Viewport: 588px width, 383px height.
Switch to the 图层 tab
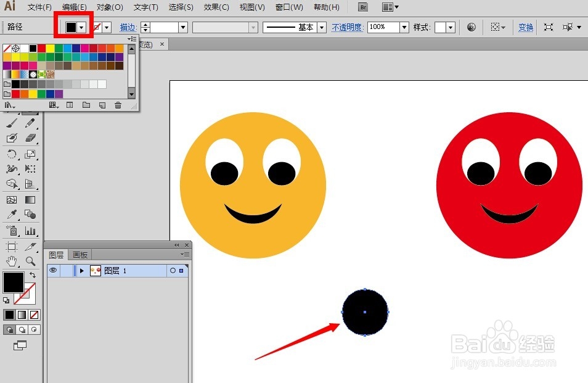coord(56,255)
